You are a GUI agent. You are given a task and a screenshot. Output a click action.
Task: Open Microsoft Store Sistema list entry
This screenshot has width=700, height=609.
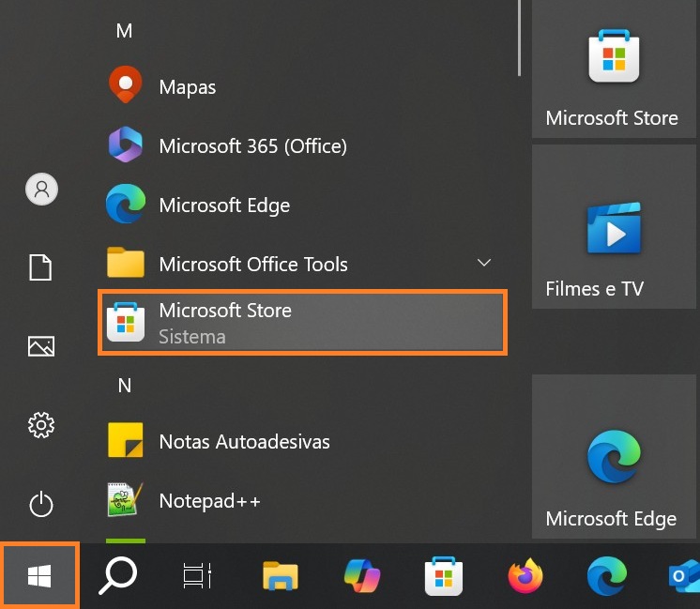[302, 323]
